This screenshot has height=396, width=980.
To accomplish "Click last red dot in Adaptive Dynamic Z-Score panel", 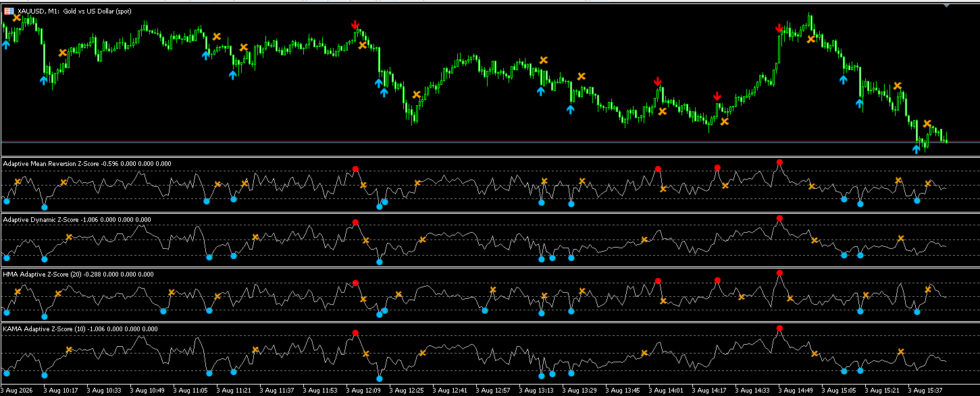I will (779, 219).
